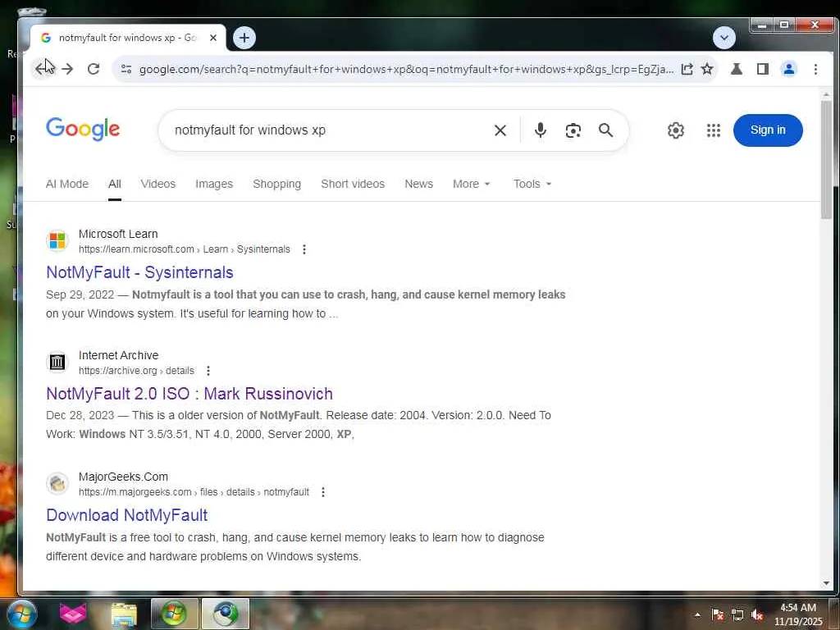This screenshot has height=630, width=840.
Task: Open Windows Explorer from taskbar
Action: click(x=124, y=614)
